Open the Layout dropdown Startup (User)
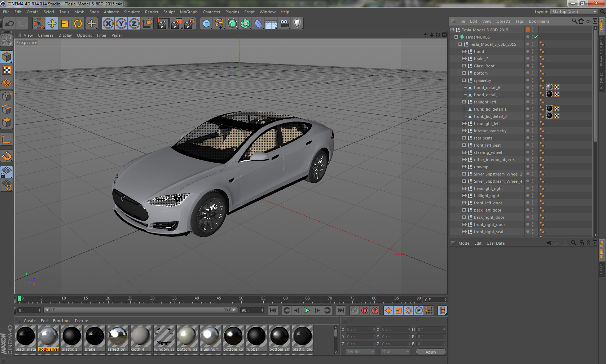 (x=574, y=12)
